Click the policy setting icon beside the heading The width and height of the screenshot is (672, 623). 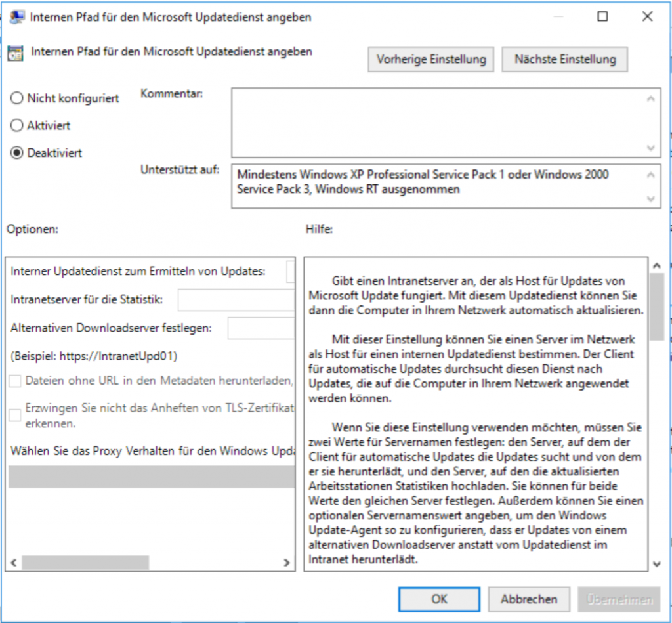pos(16,53)
